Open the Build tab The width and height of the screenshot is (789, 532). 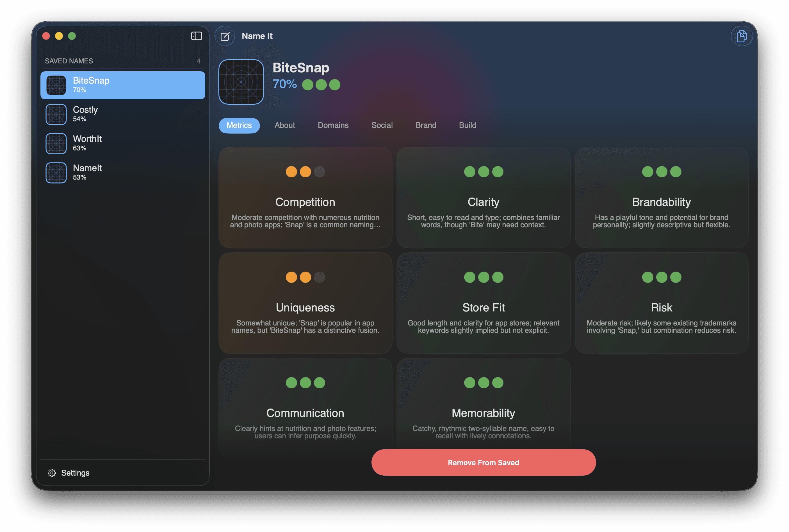[x=467, y=125]
